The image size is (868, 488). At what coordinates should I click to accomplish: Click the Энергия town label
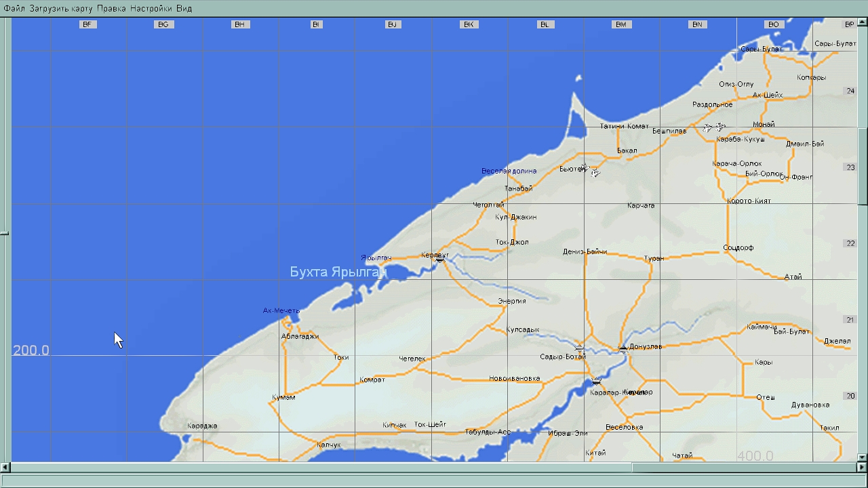[x=512, y=301]
